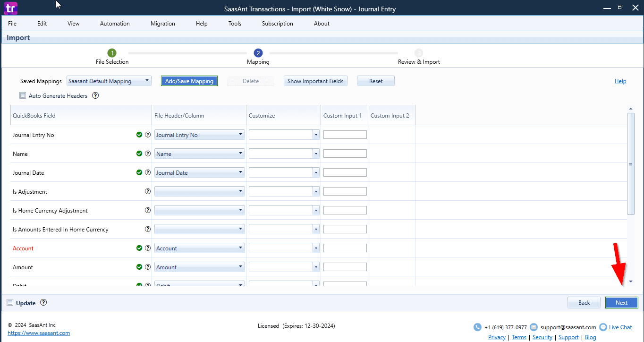Screen dimensions: 644x342
Task: Open help icon beside Auto Generate Headers
Action: pyautogui.click(x=95, y=95)
